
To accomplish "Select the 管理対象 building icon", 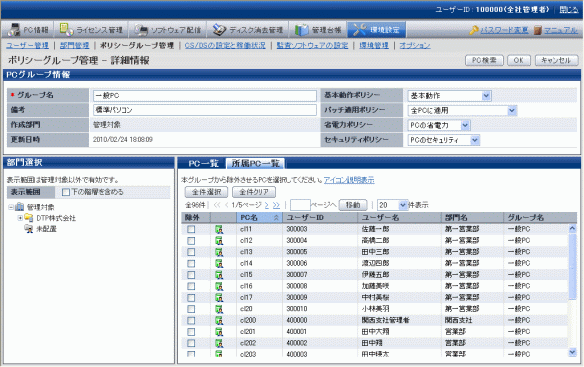I will click(19, 207).
